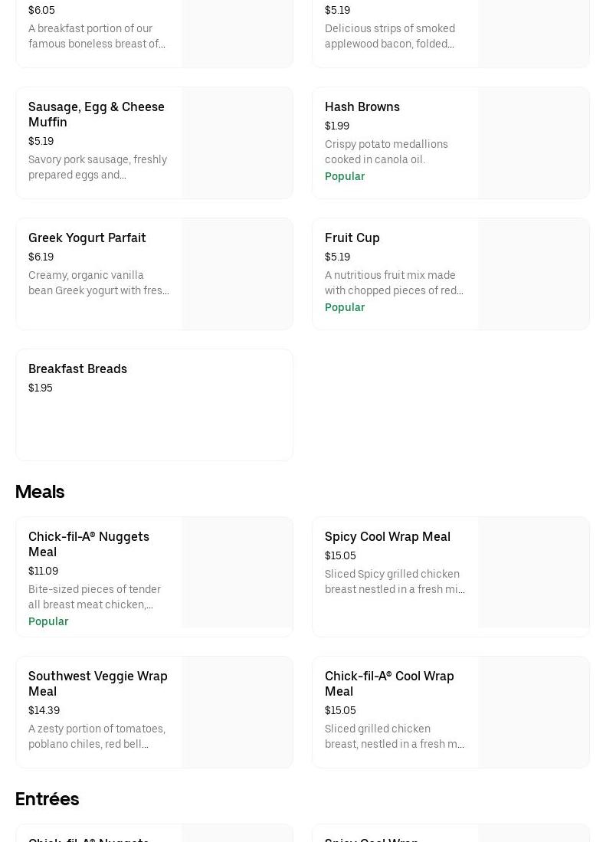Click the Sausage Muffin image thumbnail
Image resolution: width=616 pixels, height=842 pixels.
(x=237, y=143)
